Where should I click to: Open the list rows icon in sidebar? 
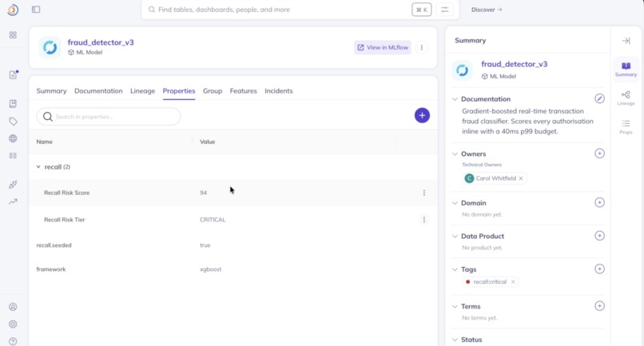(13, 156)
